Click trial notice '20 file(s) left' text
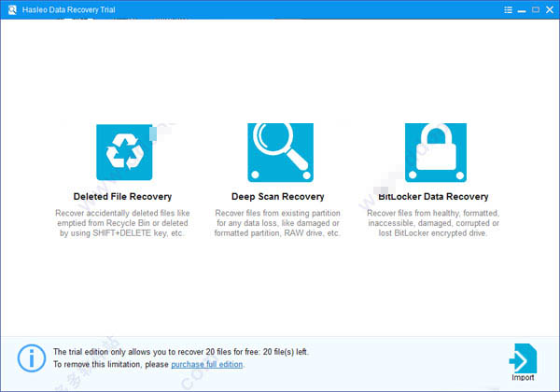Image resolution: width=560 pixels, height=392 pixels. tap(286, 352)
